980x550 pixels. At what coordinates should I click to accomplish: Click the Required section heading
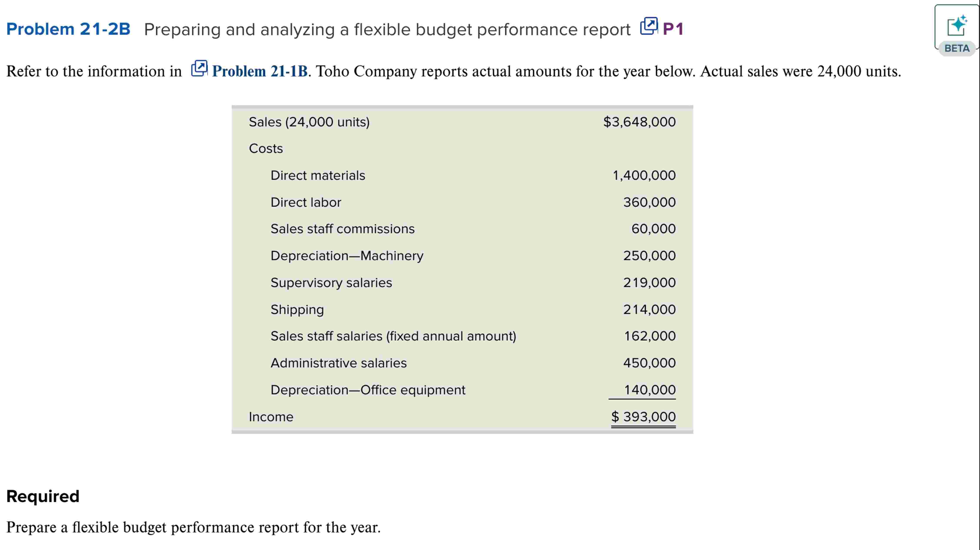click(x=43, y=496)
